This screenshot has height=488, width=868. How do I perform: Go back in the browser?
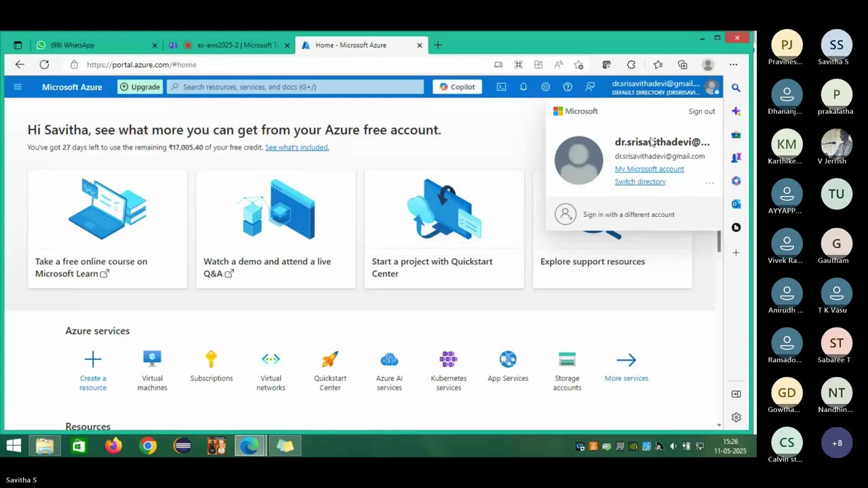pyautogui.click(x=20, y=64)
